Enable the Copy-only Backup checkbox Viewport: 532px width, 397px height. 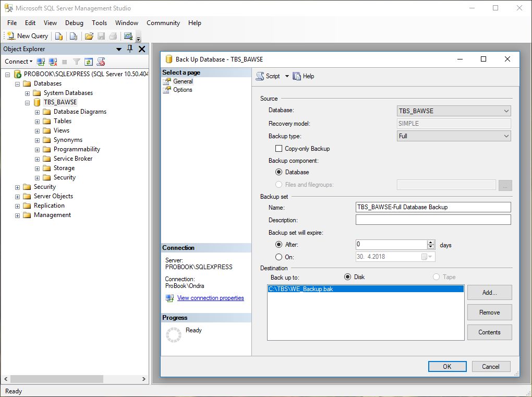coord(279,148)
